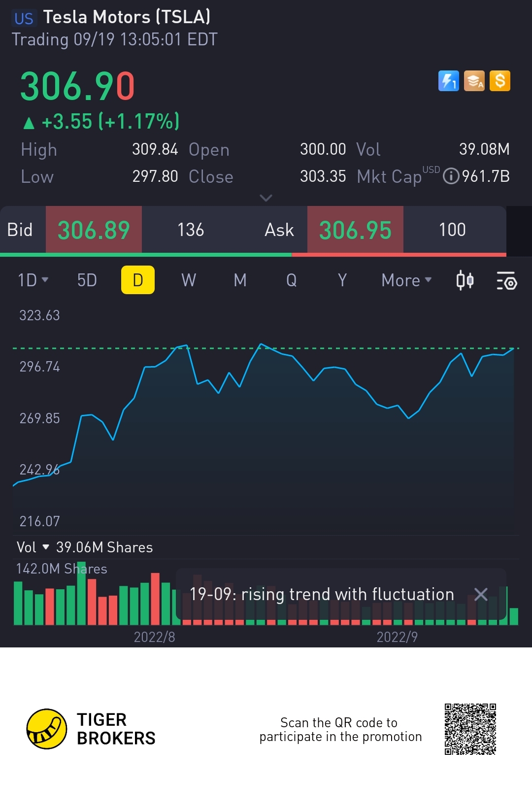Tap the High value 309.84
The width and height of the screenshot is (532, 811).
(155, 149)
